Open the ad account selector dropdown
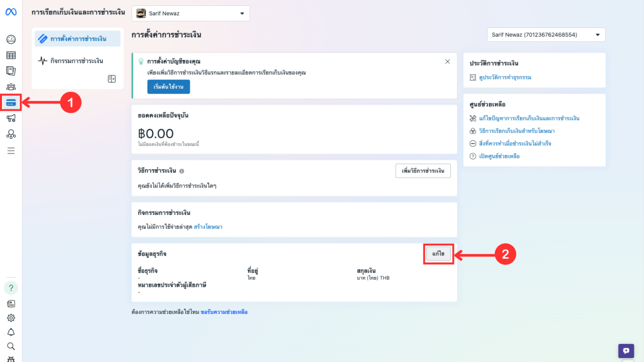This screenshot has width=644, height=362. (x=546, y=35)
